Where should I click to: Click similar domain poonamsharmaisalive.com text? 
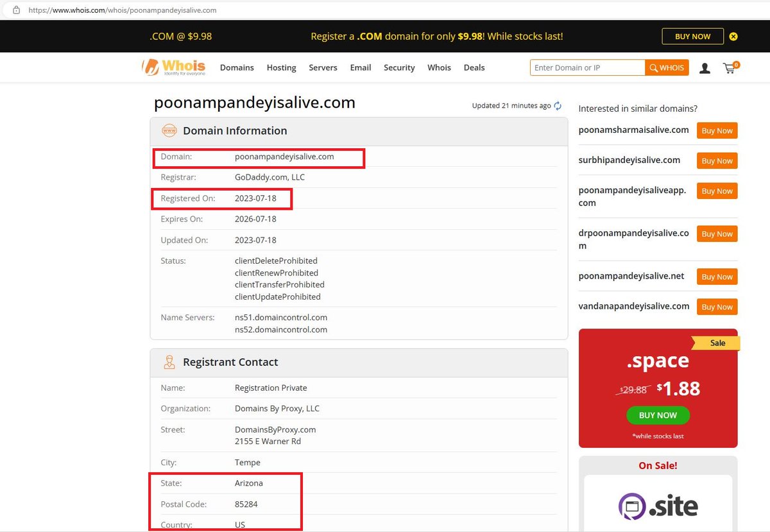pyautogui.click(x=634, y=130)
